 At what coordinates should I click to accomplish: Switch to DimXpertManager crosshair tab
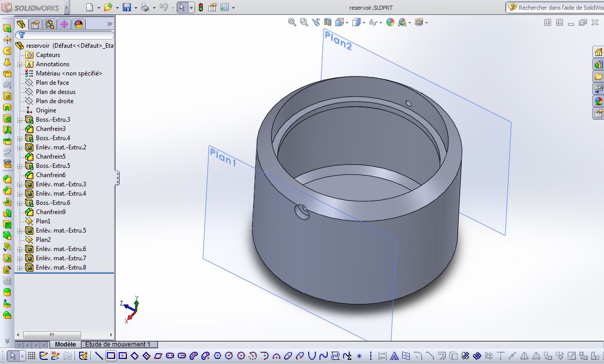tap(64, 24)
